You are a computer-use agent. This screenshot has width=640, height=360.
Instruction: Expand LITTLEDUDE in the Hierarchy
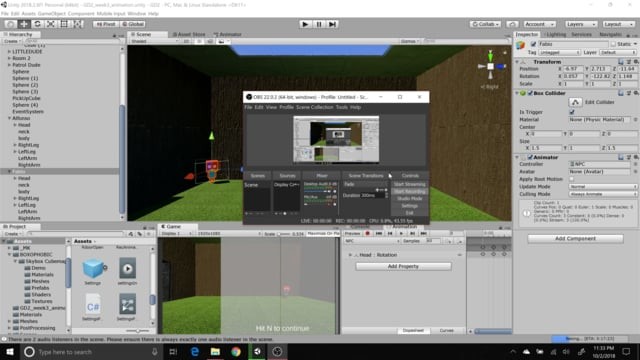coord(9,51)
